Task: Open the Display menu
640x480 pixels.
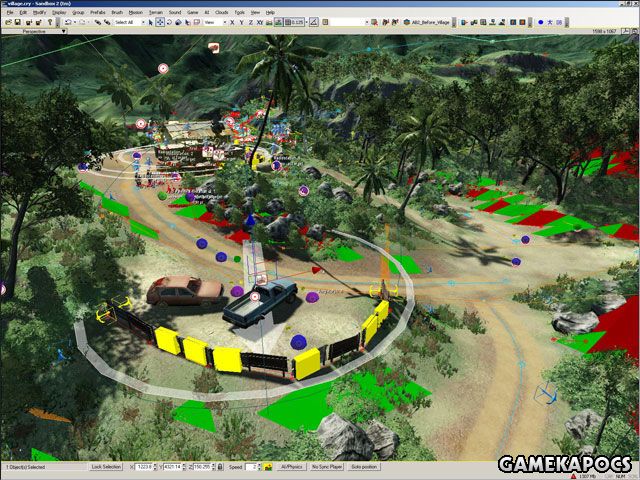Action: [59, 13]
